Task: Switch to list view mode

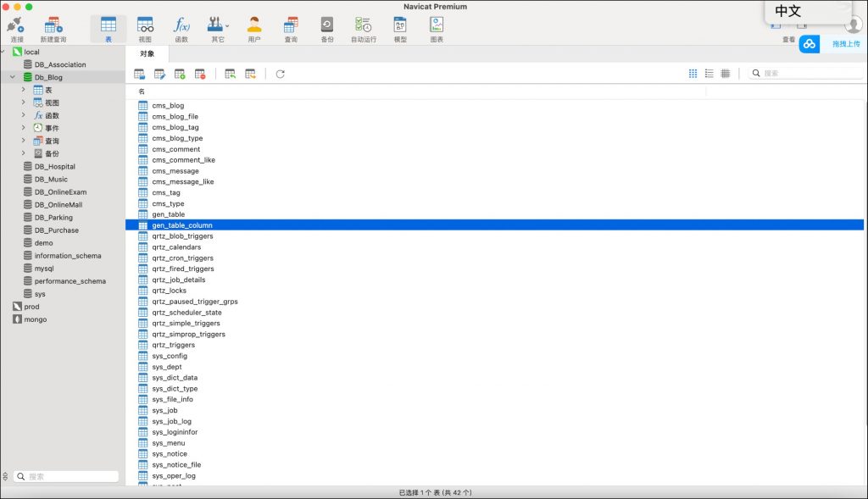Action: pos(709,74)
